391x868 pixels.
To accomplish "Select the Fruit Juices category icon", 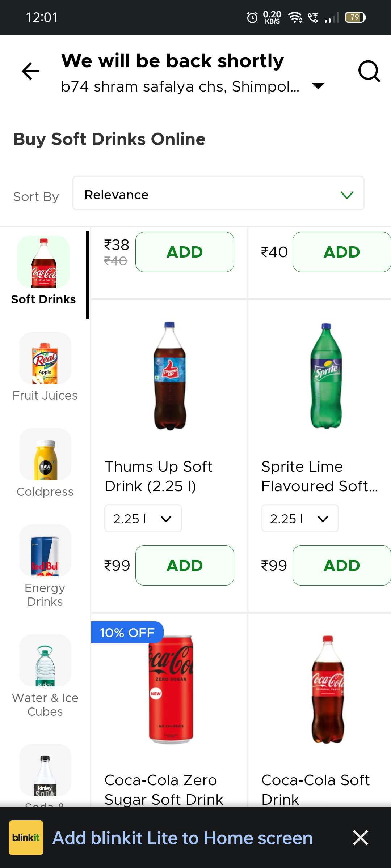I will click(45, 358).
